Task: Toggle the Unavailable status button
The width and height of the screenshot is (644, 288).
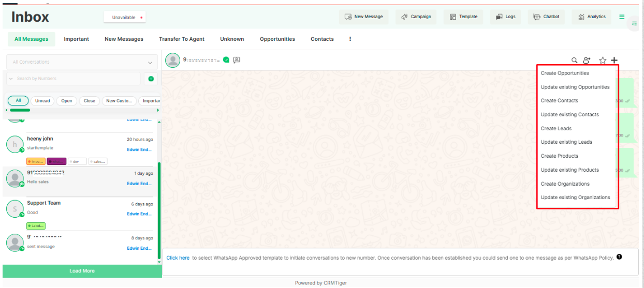Action: point(125,17)
